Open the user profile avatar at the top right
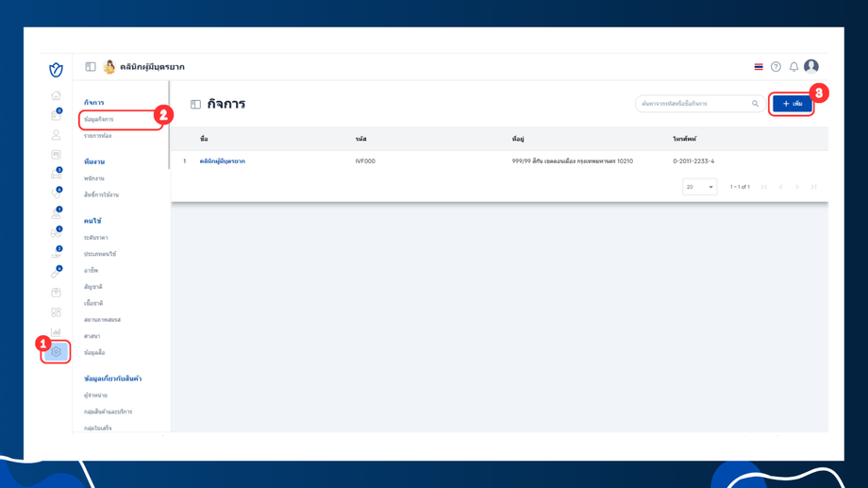Image resolution: width=868 pixels, height=488 pixels. 811,66
